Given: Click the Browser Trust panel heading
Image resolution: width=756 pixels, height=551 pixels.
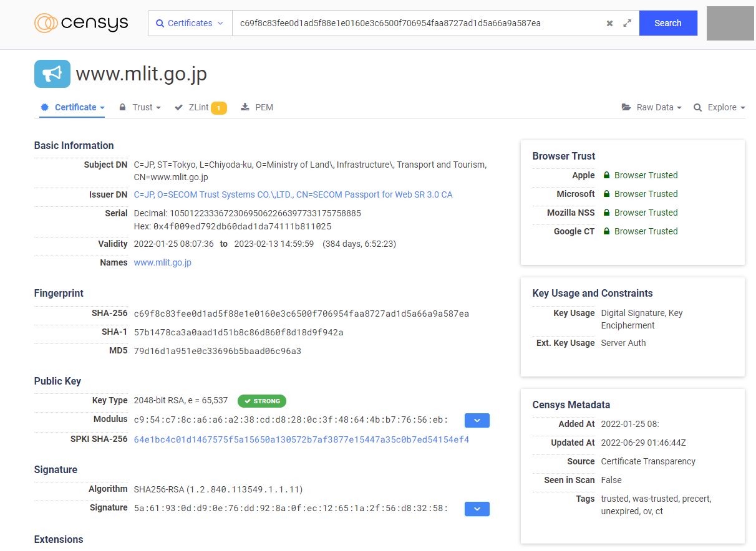Looking at the screenshot, I should click(564, 156).
